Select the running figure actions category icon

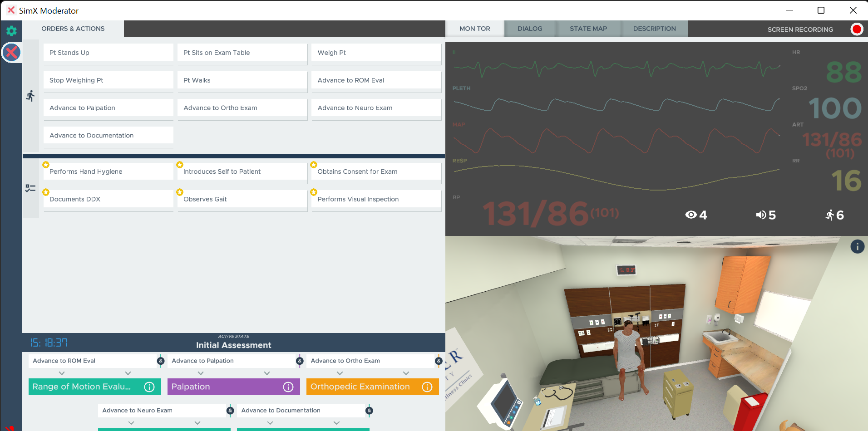[30, 96]
